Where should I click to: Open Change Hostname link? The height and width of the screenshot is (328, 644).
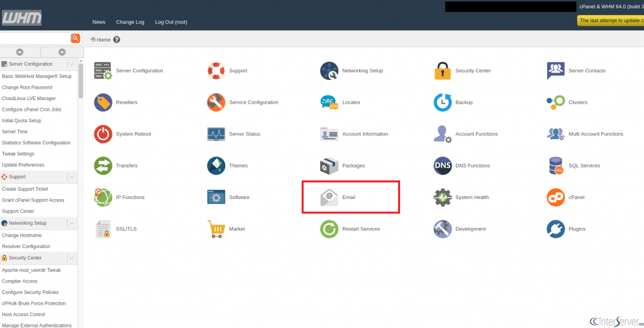point(22,235)
